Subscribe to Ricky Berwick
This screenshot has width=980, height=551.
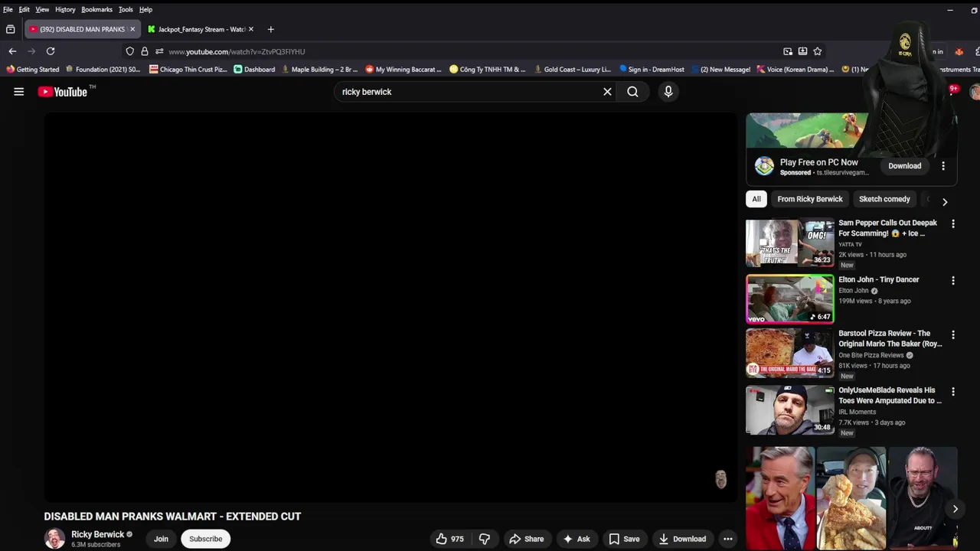(x=206, y=539)
